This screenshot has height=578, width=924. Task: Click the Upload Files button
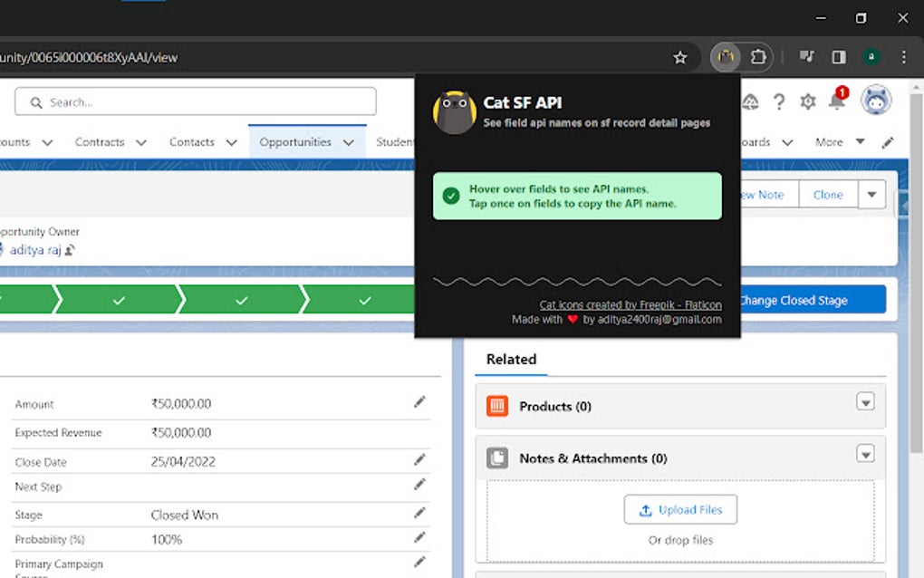[680, 509]
